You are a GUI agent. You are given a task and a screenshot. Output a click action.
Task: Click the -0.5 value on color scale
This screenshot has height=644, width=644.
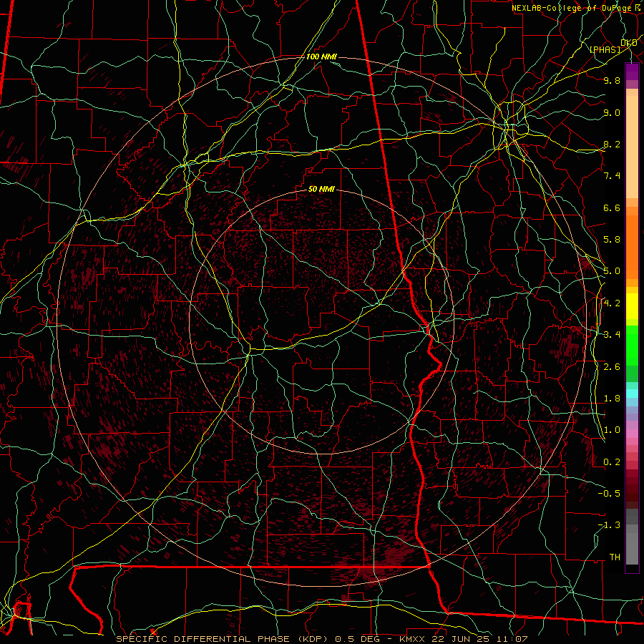coord(609,494)
